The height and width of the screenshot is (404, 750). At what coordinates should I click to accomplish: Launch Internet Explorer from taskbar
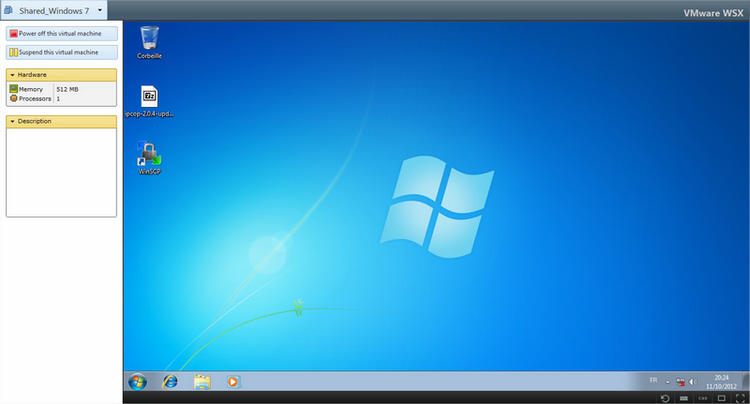[x=170, y=382]
